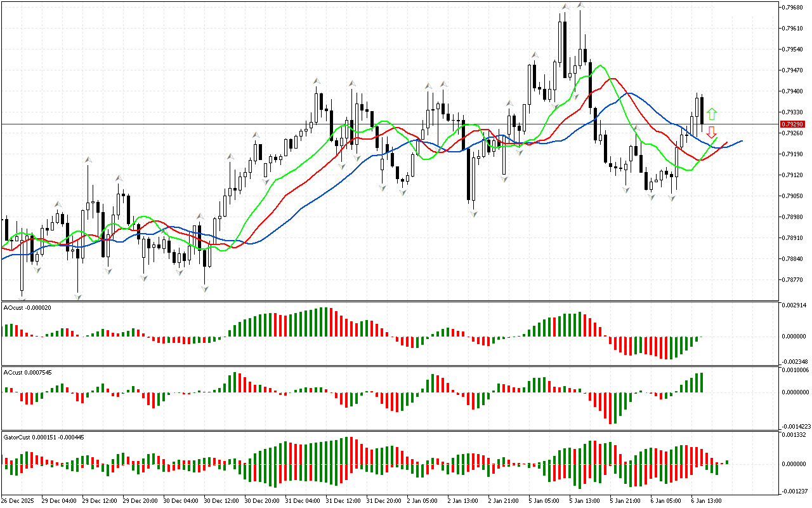Click the red down arrow signal
The width and height of the screenshot is (812, 508).
(x=712, y=132)
